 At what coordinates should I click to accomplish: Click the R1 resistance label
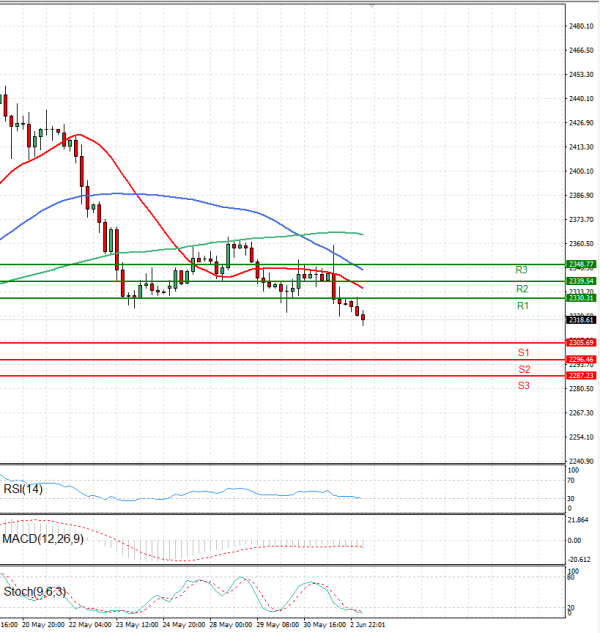coord(523,306)
